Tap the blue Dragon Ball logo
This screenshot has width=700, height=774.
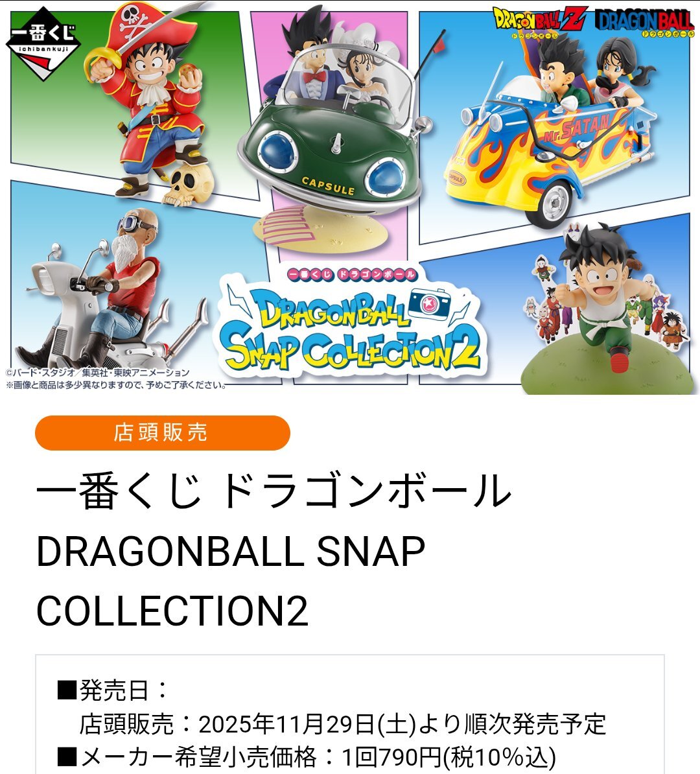click(x=645, y=23)
